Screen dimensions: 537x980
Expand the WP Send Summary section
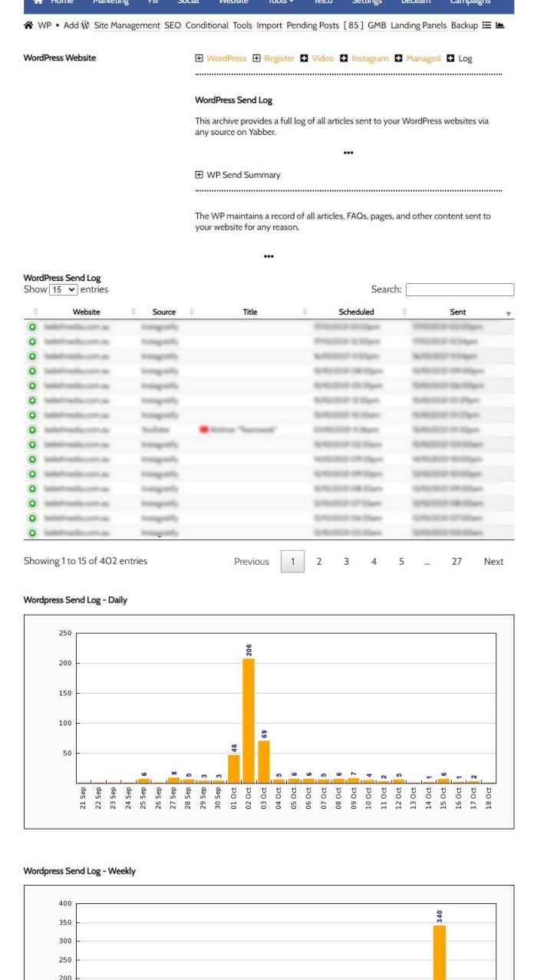tap(199, 175)
